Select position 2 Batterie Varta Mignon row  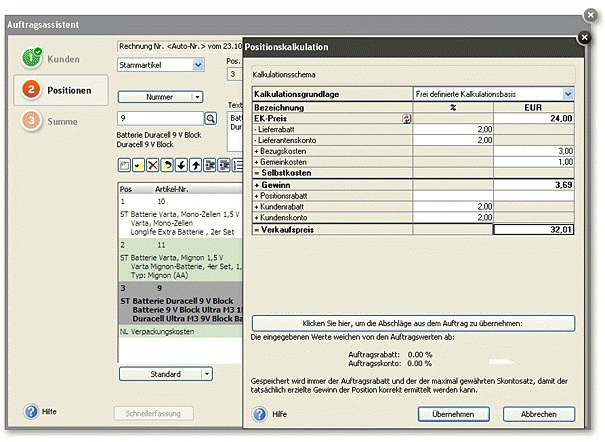tap(181, 260)
